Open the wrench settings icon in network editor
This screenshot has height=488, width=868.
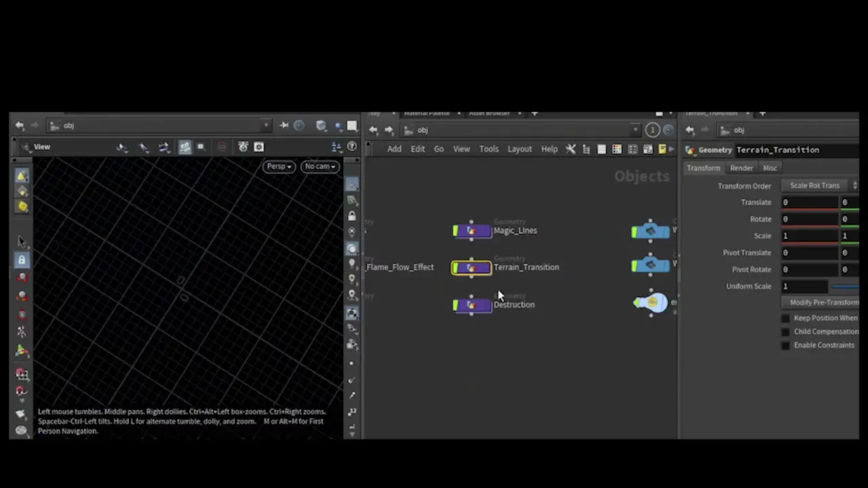point(571,149)
